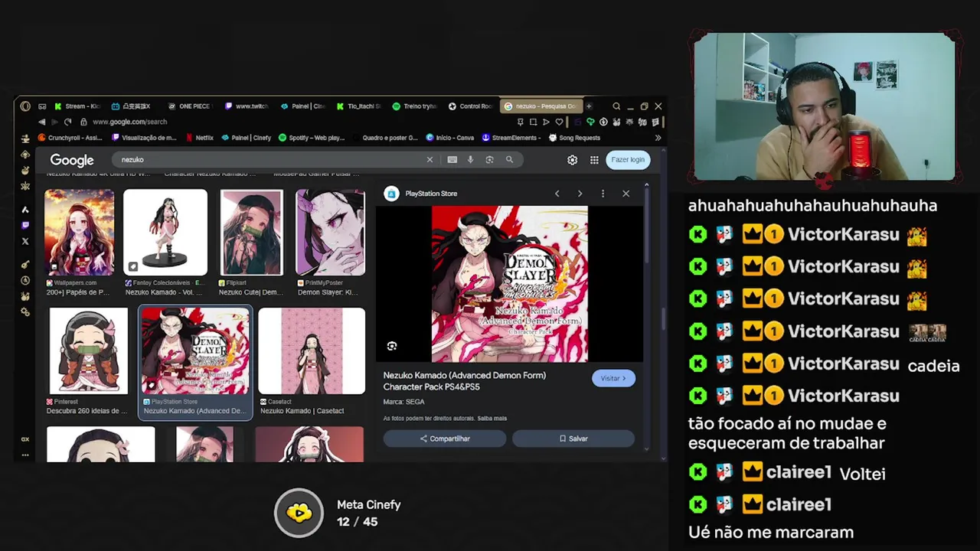Open the sidebar history clock icon

pyautogui.click(x=25, y=281)
